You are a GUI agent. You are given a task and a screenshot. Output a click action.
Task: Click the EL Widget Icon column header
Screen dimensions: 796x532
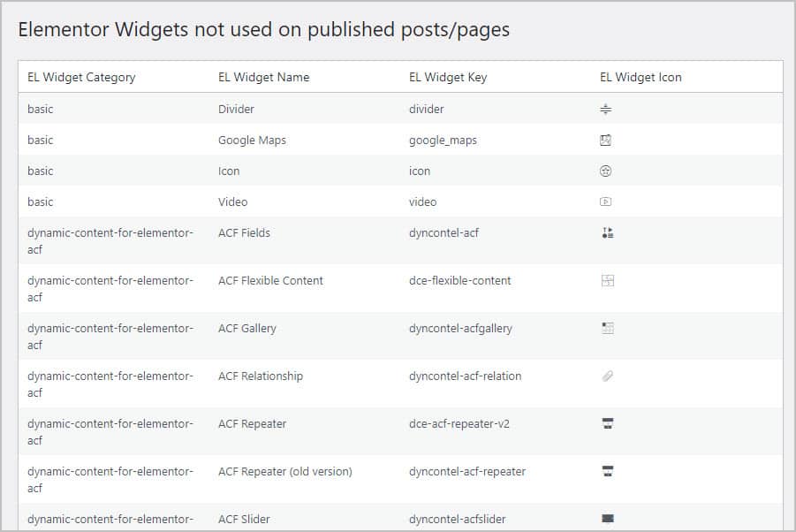coord(641,77)
